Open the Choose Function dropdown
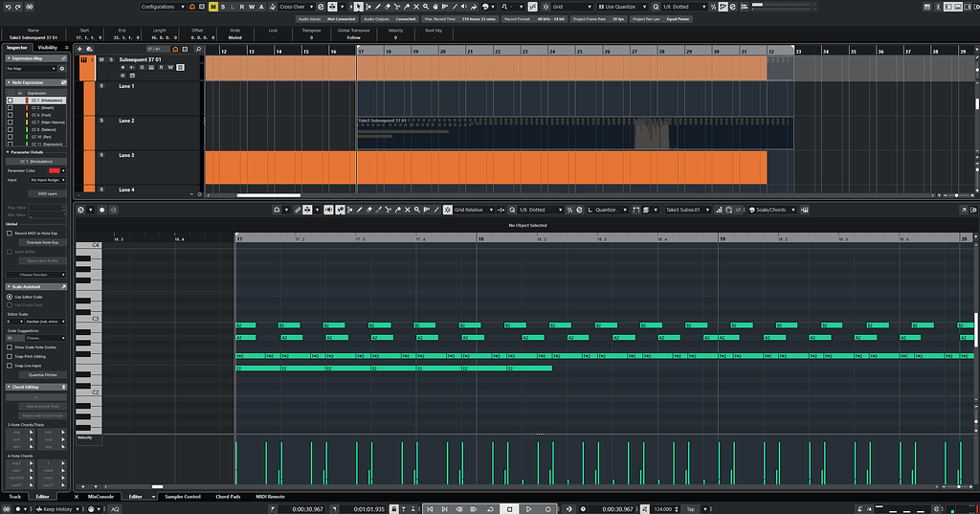 pyautogui.click(x=35, y=275)
